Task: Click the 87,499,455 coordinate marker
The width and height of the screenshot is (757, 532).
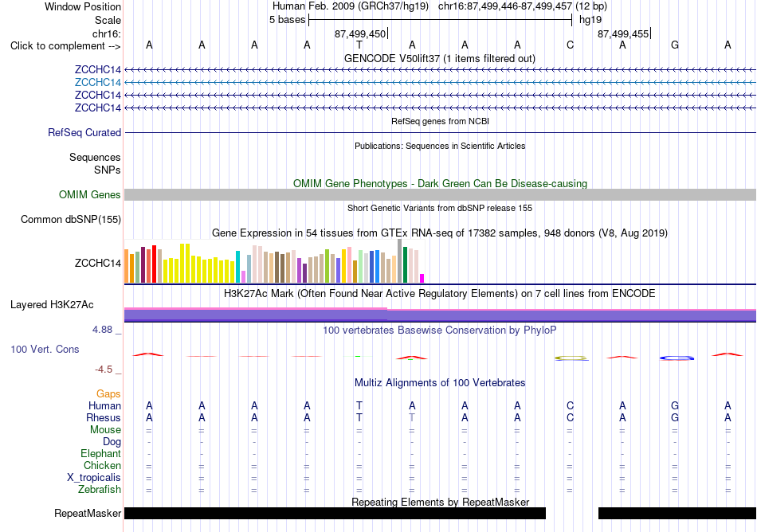Action: click(623, 33)
